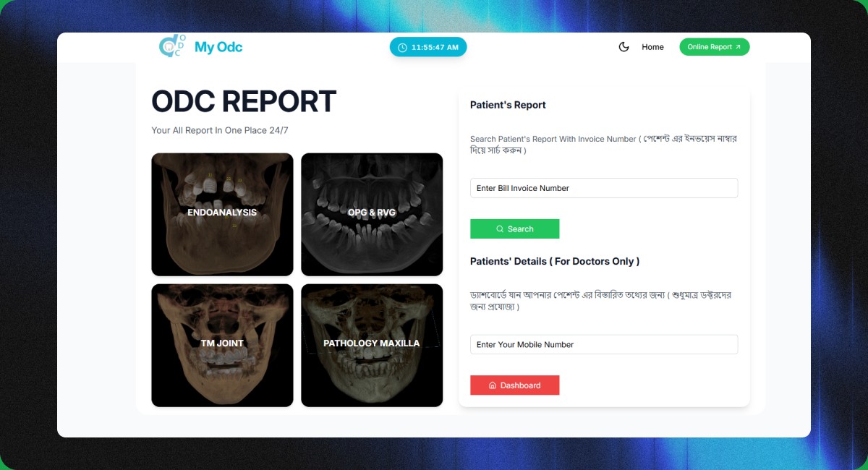Click the My Odc brand text
Screen dimensions: 868x470
[x=218, y=47]
